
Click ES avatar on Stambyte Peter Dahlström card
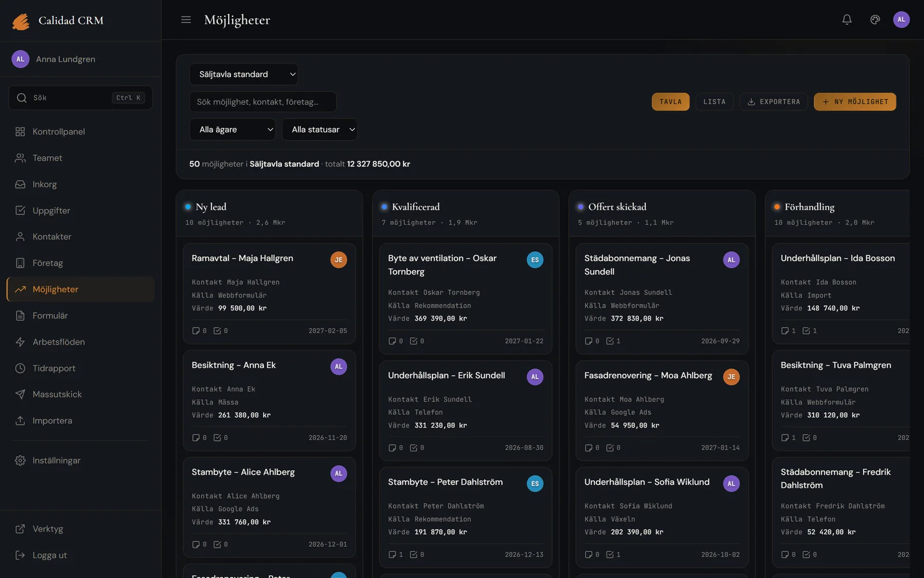[535, 484]
